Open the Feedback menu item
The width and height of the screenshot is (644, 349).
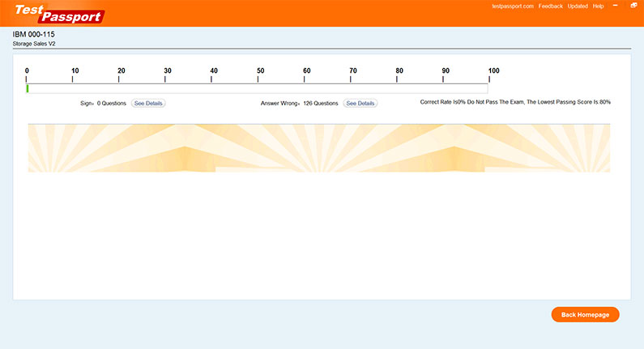pyautogui.click(x=550, y=6)
